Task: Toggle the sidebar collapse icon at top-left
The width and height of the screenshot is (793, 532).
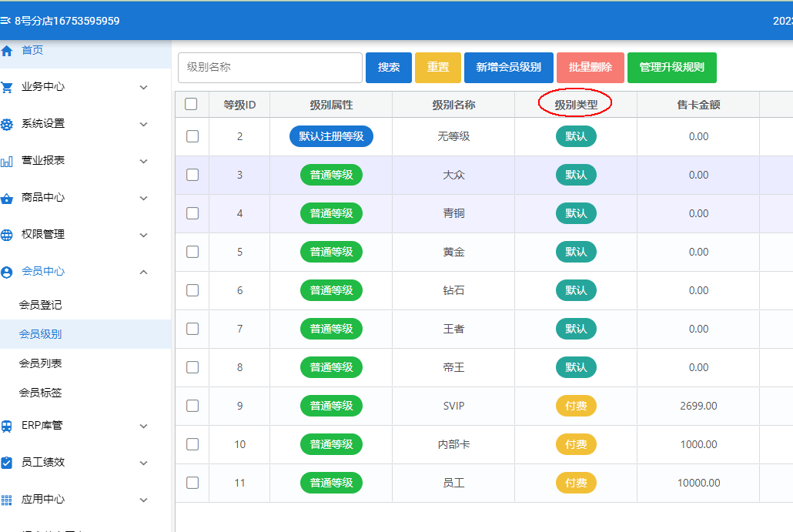Action: point(5,21)
